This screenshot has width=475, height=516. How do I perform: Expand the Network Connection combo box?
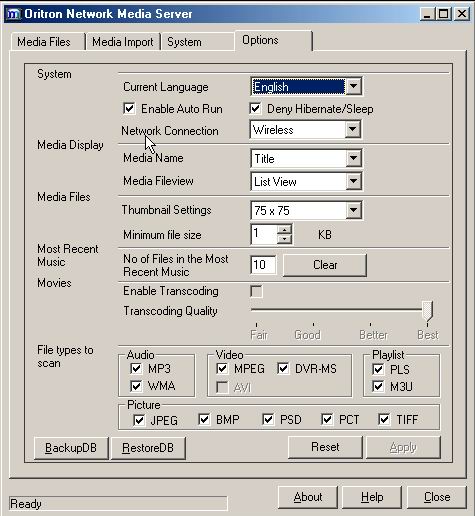353,129
